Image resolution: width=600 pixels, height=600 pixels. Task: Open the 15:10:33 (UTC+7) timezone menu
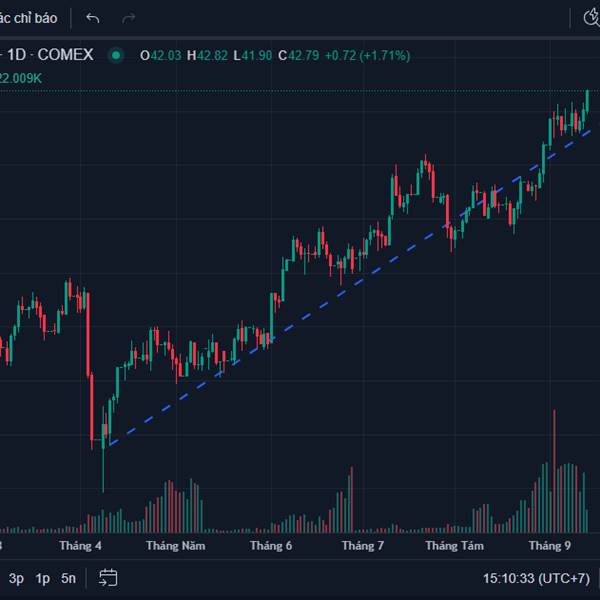click(536, 578)
